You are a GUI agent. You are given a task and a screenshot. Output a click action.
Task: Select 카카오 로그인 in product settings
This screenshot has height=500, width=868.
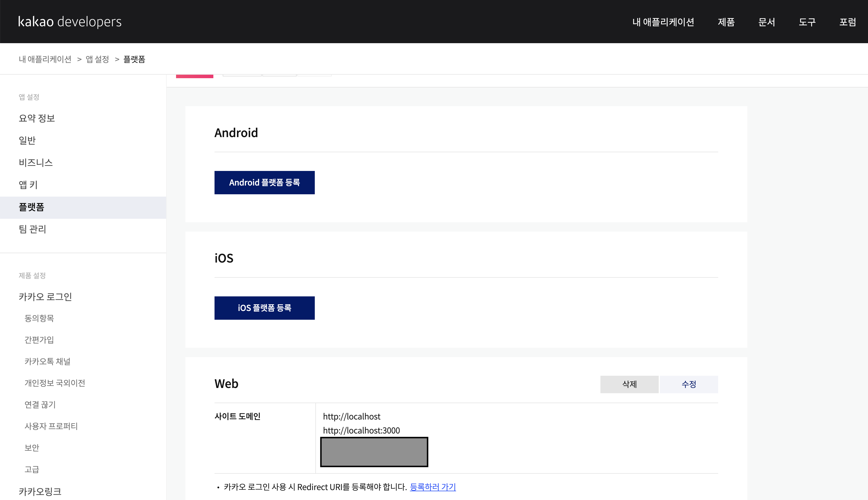click(45, 297)
